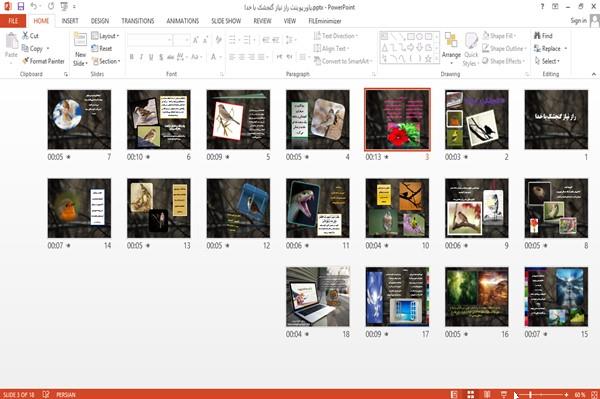This screenshot has width=600, height=399.
Task: Click fit slide to window icon
Action: [594, 394]
